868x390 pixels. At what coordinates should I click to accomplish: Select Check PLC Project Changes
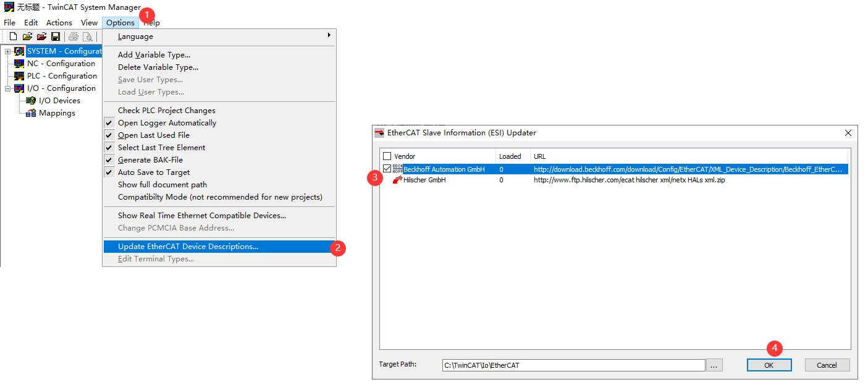click(219, 111)
